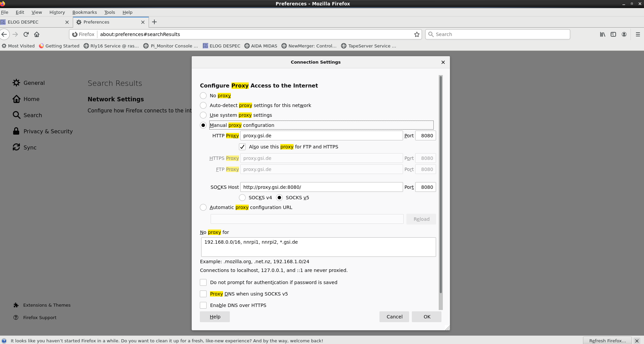This screenshot has width=644, height=344.
Task: Open Rly16 Service bookmark
Action: [x=111, y=46]
